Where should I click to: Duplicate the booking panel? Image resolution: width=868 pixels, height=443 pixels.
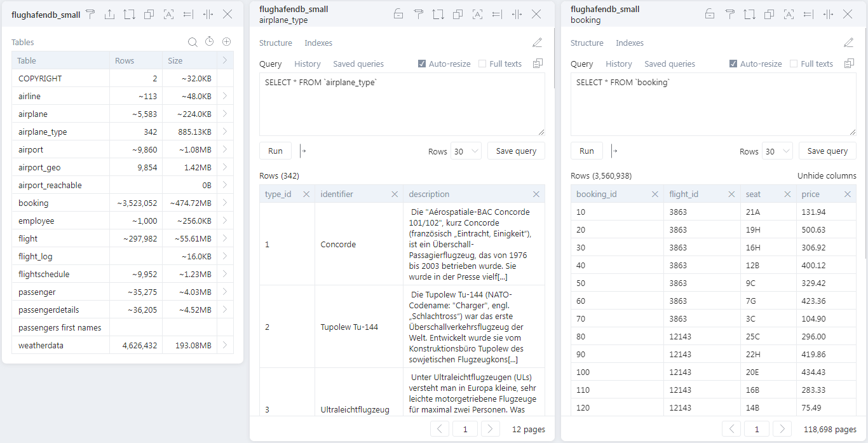pos(769,13)
